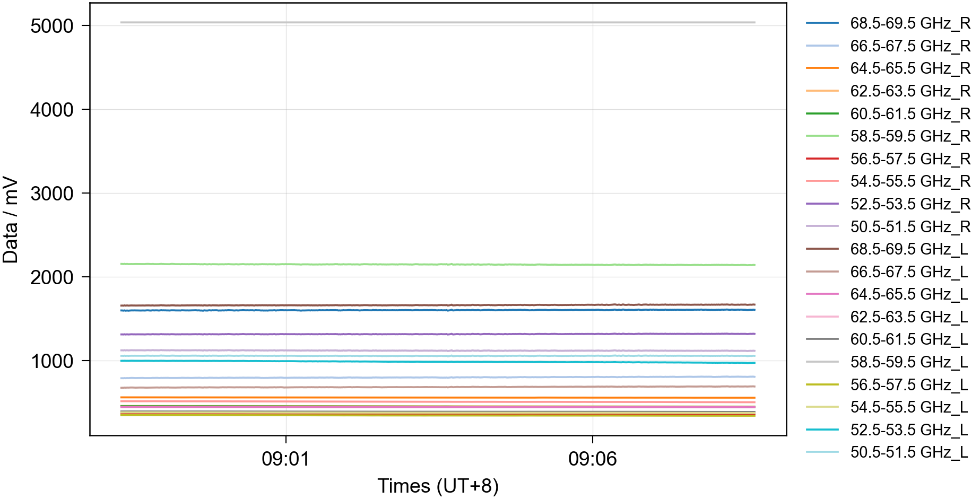Viewport: 980px width, 499px height.
Task: Click the 3000 y-axis tick label
Action: (x=52, y=194)
